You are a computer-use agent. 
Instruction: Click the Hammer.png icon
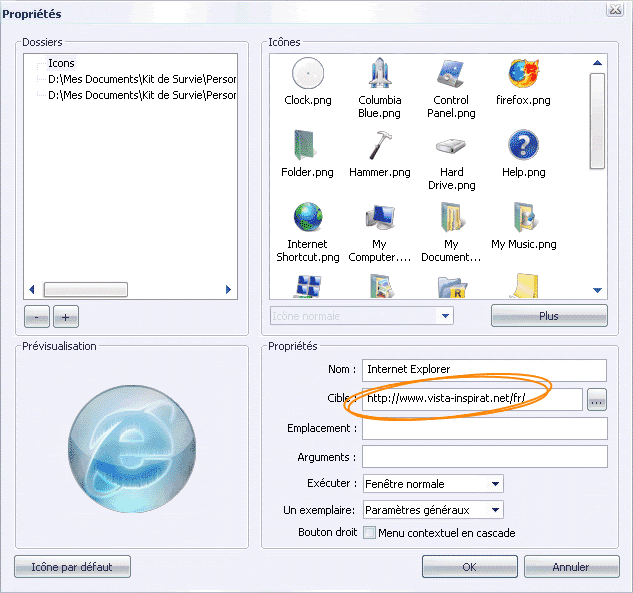click(x=380, y=147)
